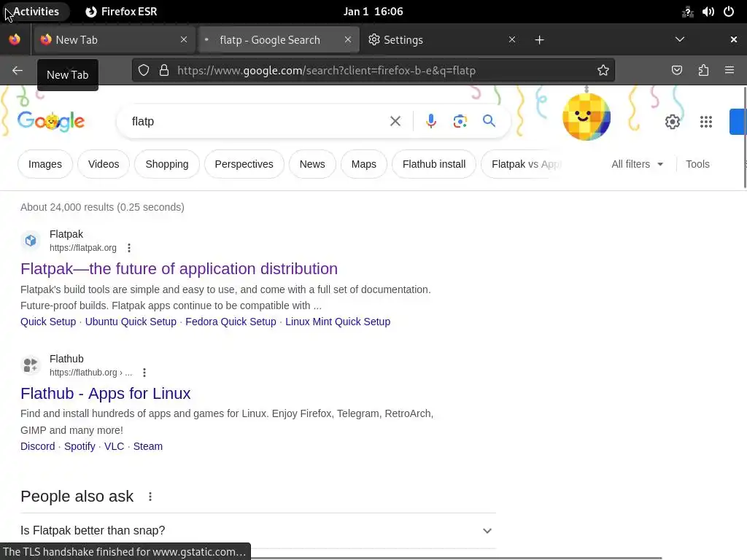
Task: Switch to the Settings tab
Action: [x=441, y=39]
